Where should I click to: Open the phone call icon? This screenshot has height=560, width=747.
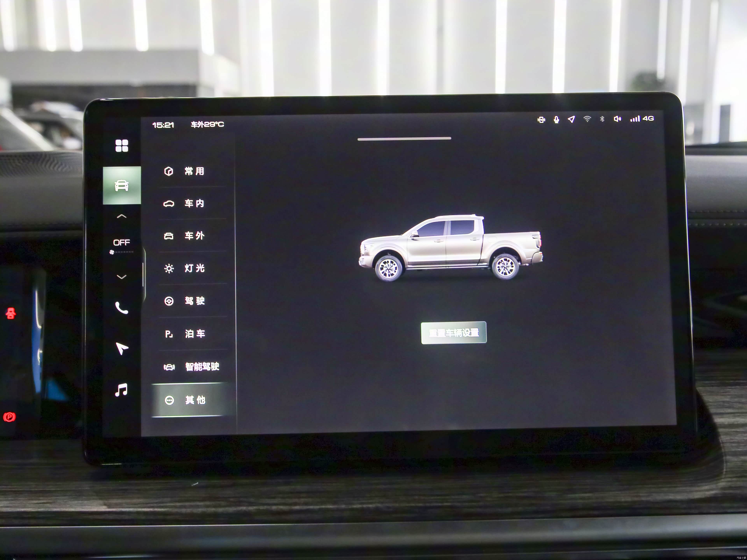(122, 308)
